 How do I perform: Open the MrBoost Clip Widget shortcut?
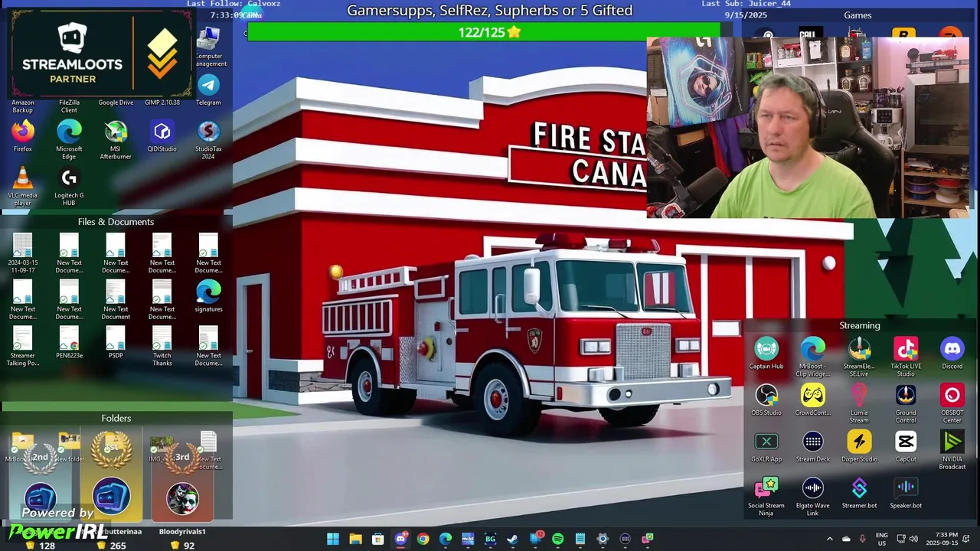coord(813,357)
